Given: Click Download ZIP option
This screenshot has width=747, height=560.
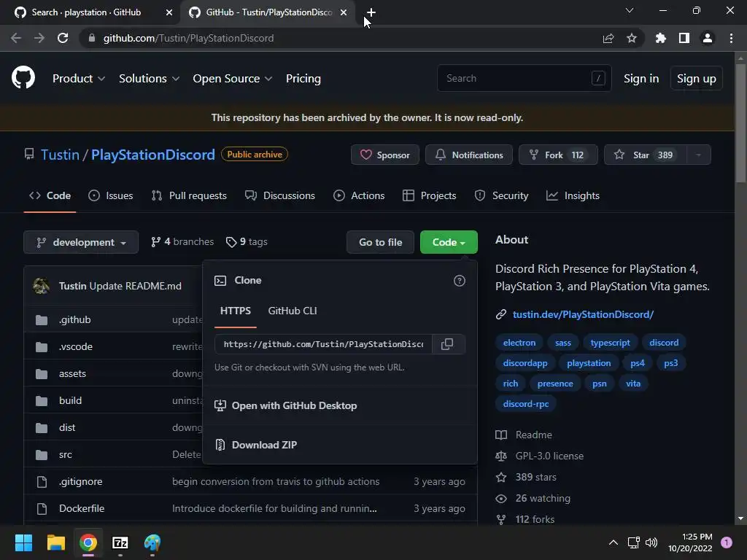Looking at the screenshot, I should click(x=264, y=445).
